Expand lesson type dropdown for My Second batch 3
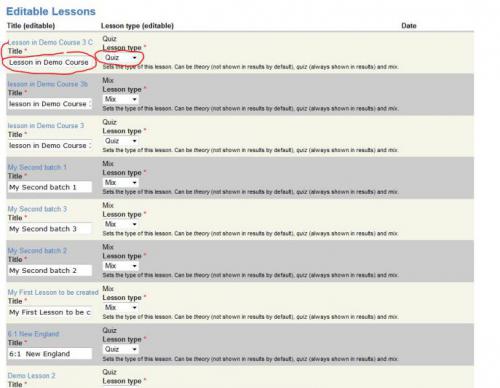This screenshot has width=500, height=388. 121,224
